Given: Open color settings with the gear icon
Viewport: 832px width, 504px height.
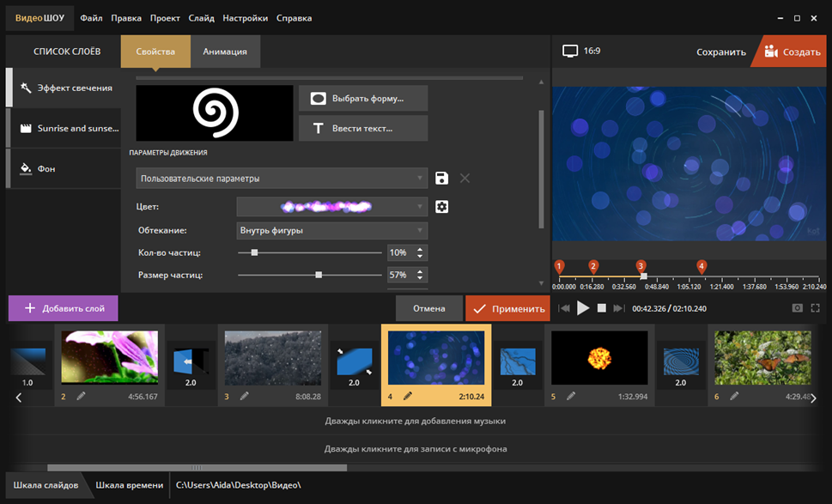Looking at the screenshot, I should (x=442, y=207).
